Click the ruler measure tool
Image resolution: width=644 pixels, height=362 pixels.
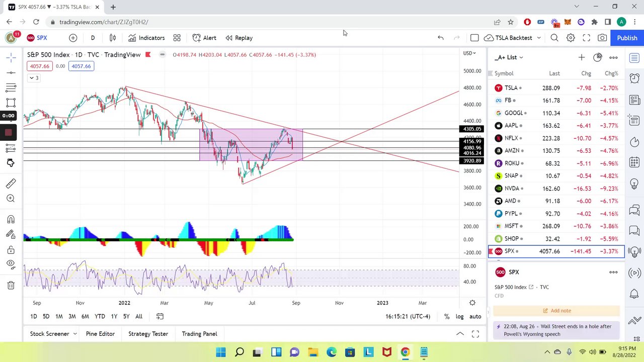click(x=11, y=184)
